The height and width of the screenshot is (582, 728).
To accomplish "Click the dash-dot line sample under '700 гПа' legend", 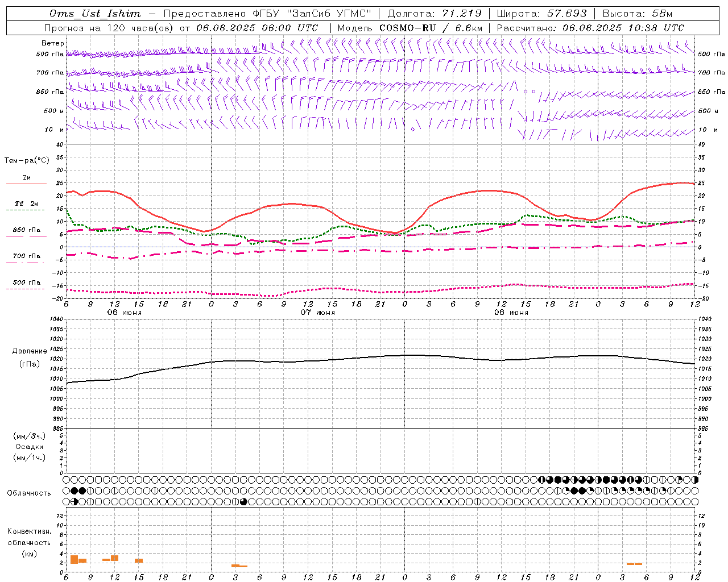I will [26, 263].
